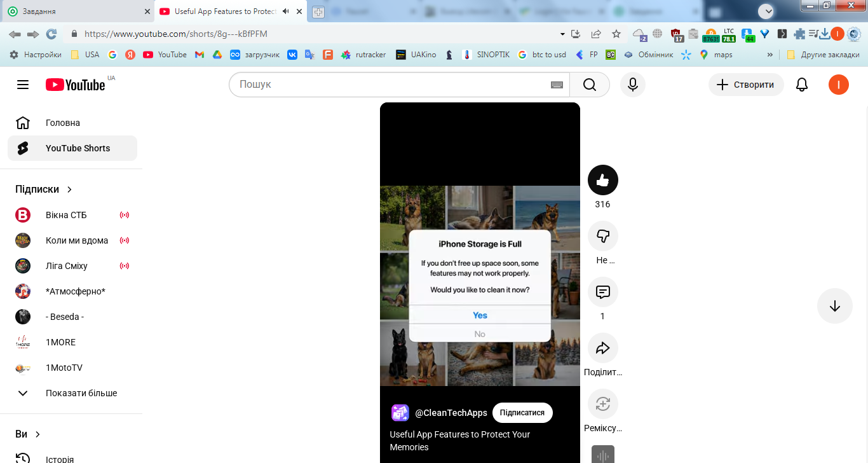Image resolution: width=868 pixels, height=463 pixels.
Task: Open Історія in the sidebar
Action: [x=72, y=458]
